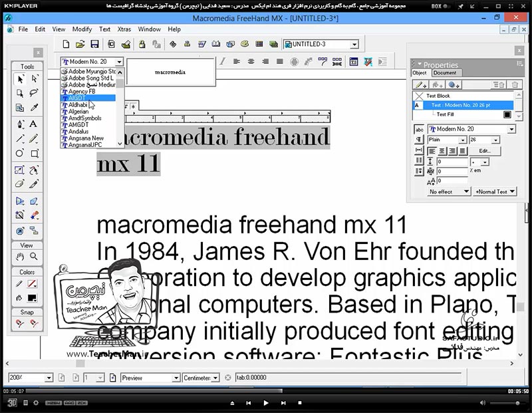Choose the Pencil tool

(x=34, y=138)
